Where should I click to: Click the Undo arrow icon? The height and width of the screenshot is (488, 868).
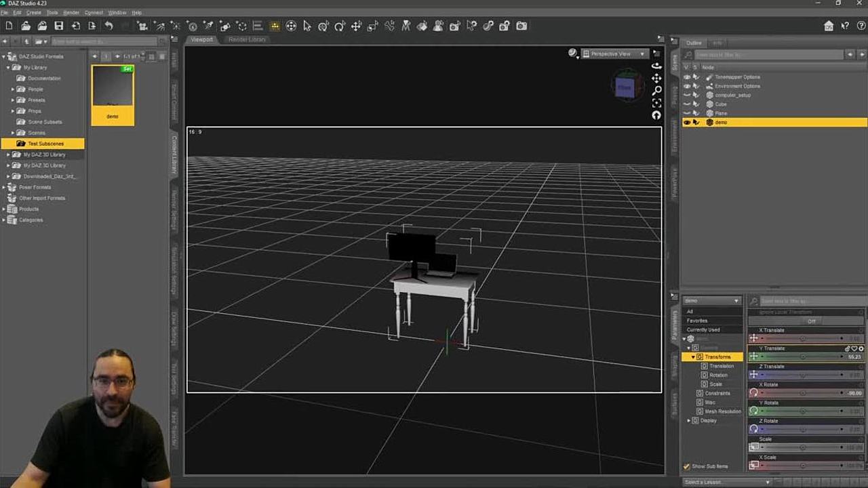(x=108, y=26)
